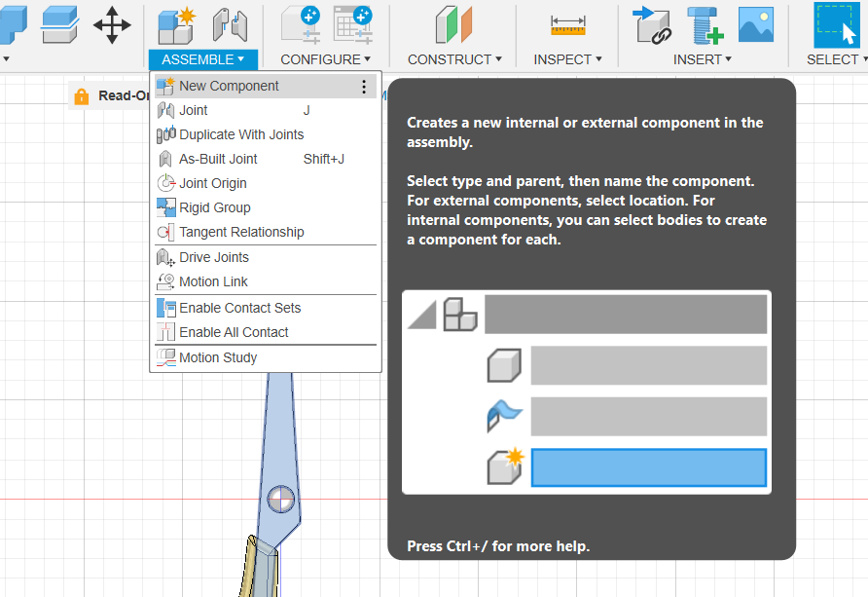This screenshot has height=597, width=868.
Task: Choose Enable All Contact entry
Action: pos(266,332)
